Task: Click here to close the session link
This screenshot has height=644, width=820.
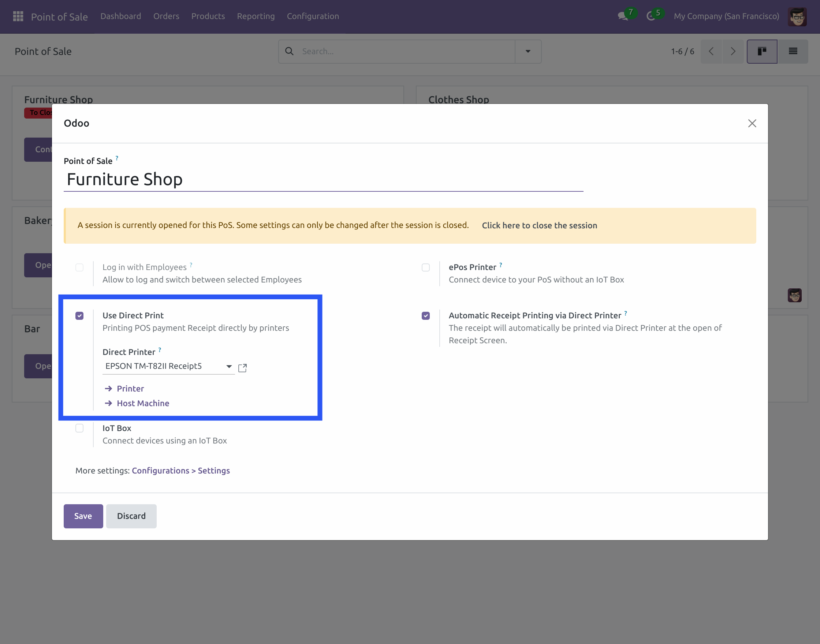Action: coord(539,225)
